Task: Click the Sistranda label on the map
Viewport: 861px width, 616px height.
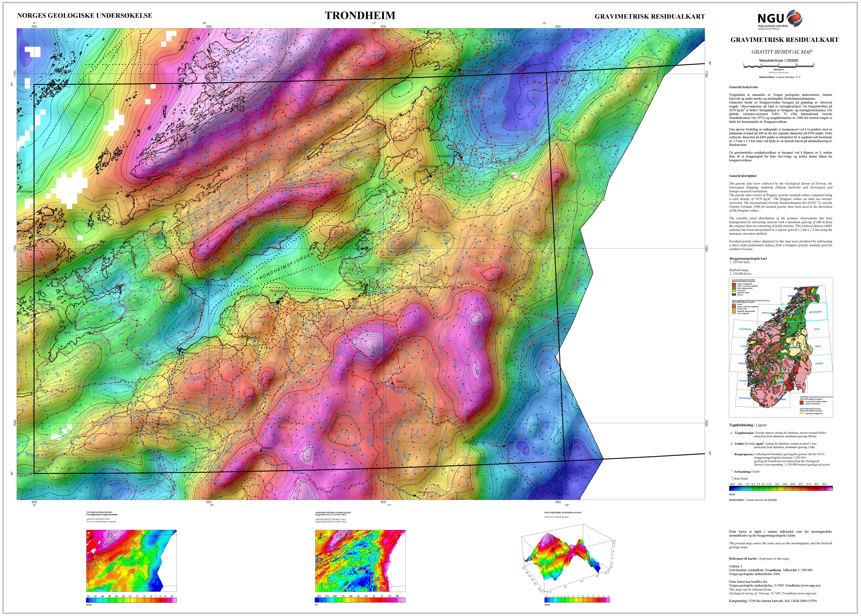Action: pyautogui.click(x=26, y=192)
